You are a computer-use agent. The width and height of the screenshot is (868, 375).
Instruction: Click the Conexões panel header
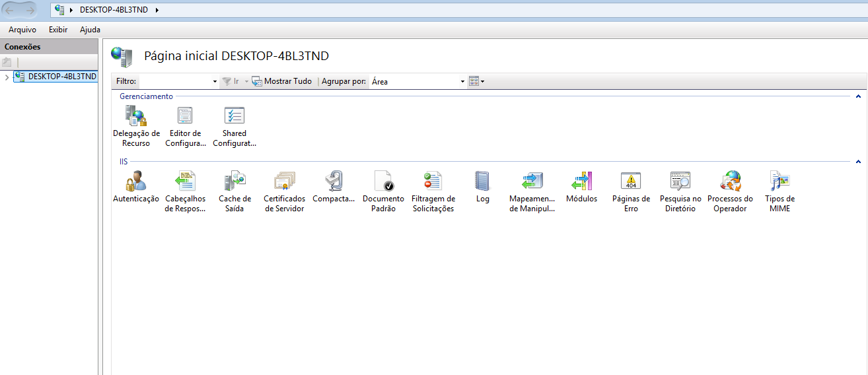(x=49, y=47)
